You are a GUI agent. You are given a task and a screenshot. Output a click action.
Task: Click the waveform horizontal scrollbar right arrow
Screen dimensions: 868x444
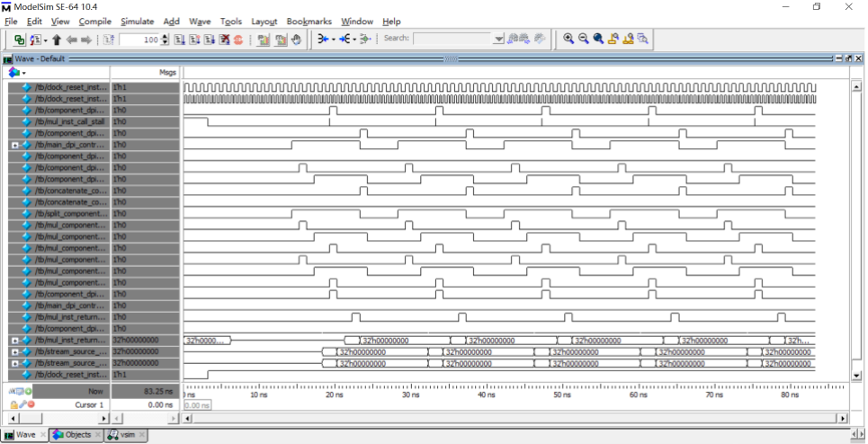(843, 419)
